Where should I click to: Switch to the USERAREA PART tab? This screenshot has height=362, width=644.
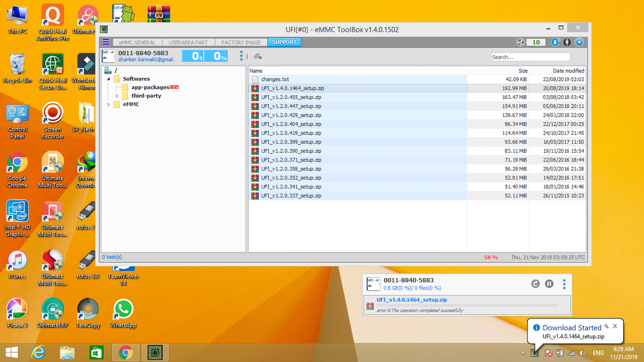pyautogui.click(x=188, y=42)
